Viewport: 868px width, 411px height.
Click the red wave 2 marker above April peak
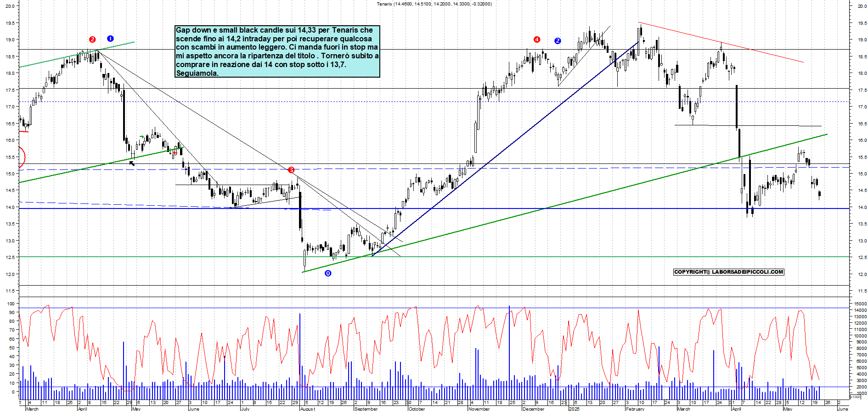(x=92, y=39)
